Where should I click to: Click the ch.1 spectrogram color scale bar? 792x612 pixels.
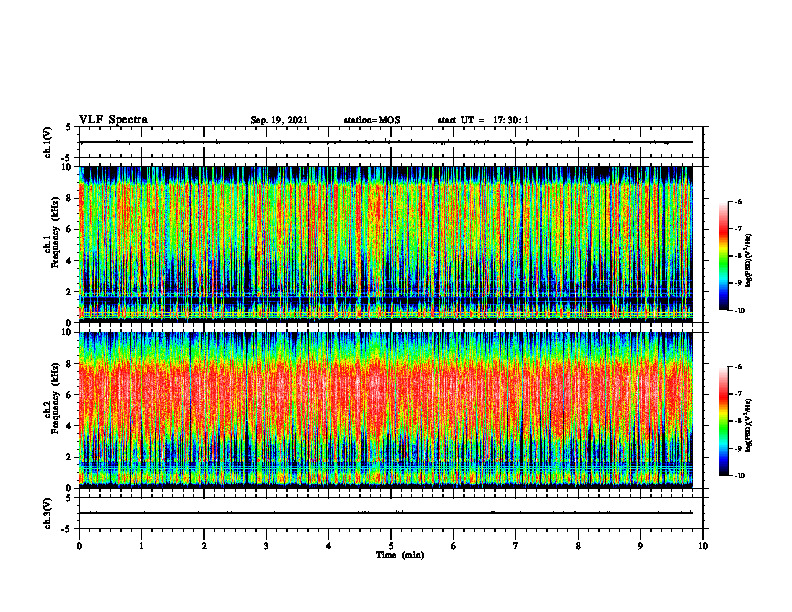723,256
